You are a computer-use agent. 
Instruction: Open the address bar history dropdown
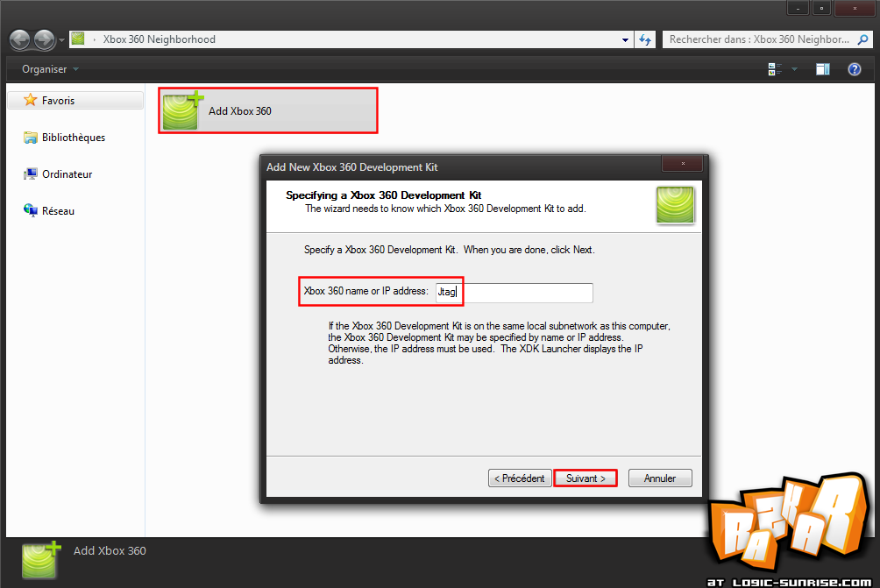pos(625,39)
